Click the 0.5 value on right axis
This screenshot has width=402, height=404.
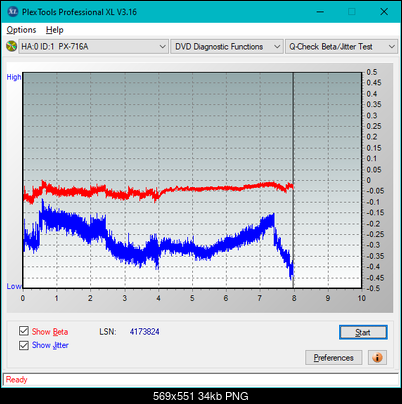(372, 72)
